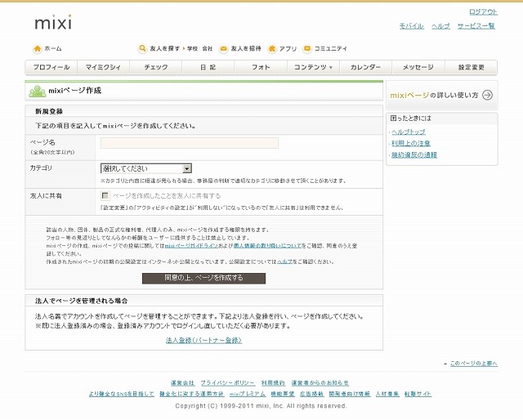Open the 設定変更 tab
The width and height of the screenshot is (523, 420).
tap(471, 67)
